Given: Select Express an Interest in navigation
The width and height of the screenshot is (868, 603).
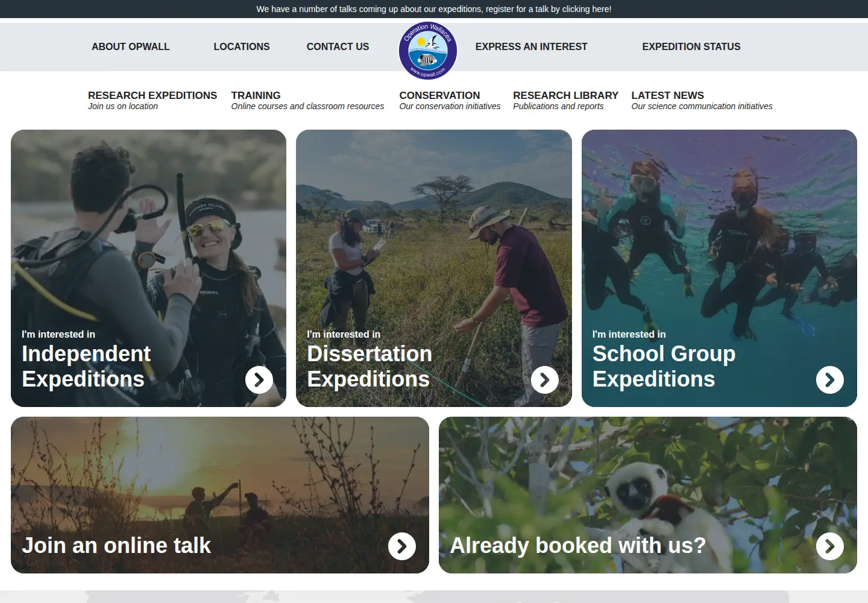Looking at the screenshot, I should [531, 46].
